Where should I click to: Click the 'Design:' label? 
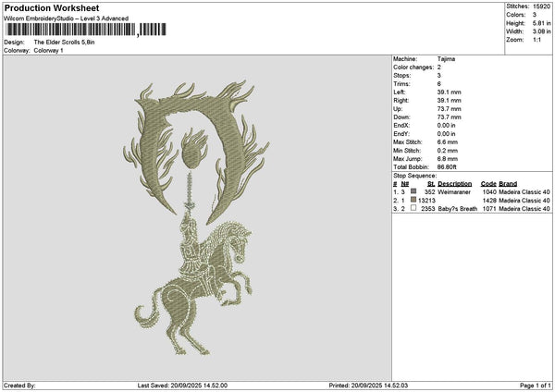tap(14, 43)
